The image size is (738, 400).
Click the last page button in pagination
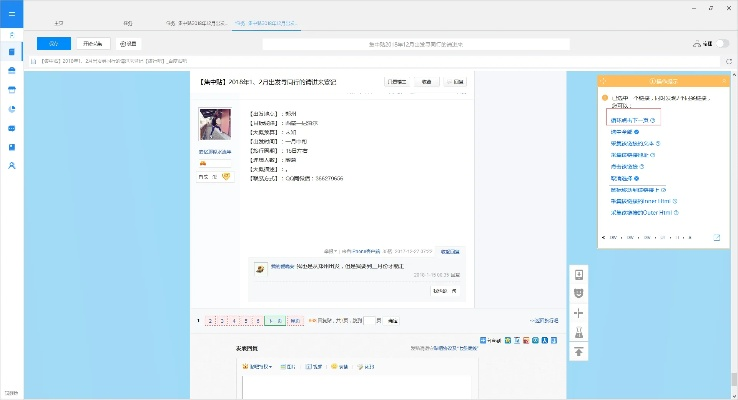[295, 321]
